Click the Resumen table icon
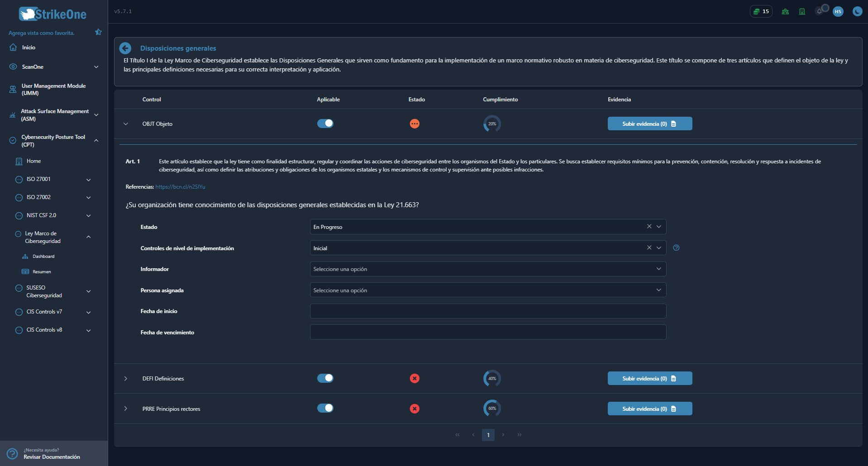Image resolution: width=868 pixels, height=466 pixels. pos(25,271)
